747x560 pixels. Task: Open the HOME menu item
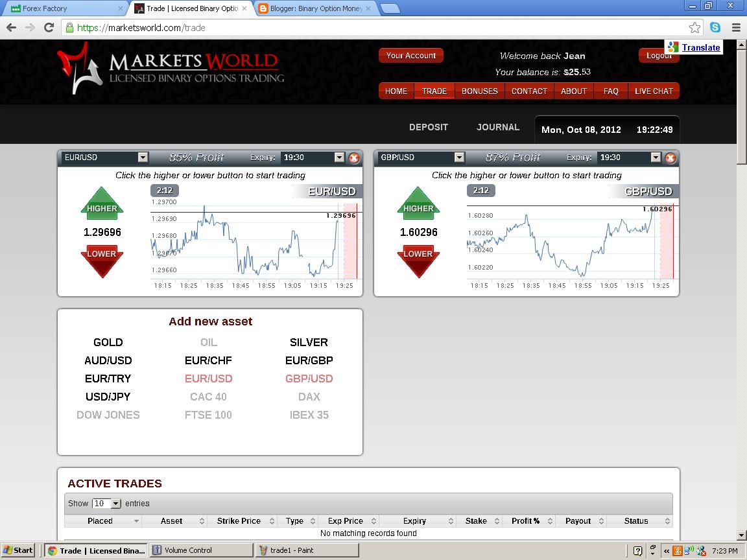click(396, 91)
